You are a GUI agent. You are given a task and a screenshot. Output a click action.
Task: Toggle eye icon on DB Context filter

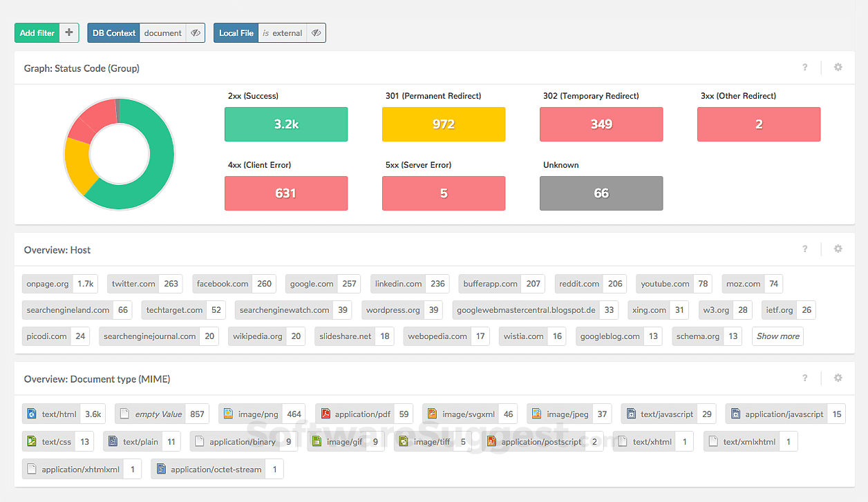(196, 33)
